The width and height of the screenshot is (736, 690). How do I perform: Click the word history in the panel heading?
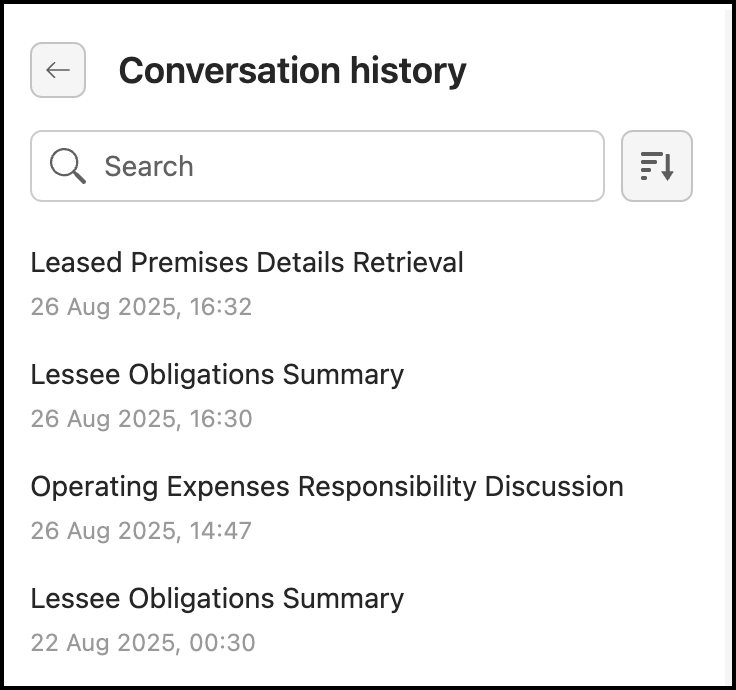click(409, 71)
